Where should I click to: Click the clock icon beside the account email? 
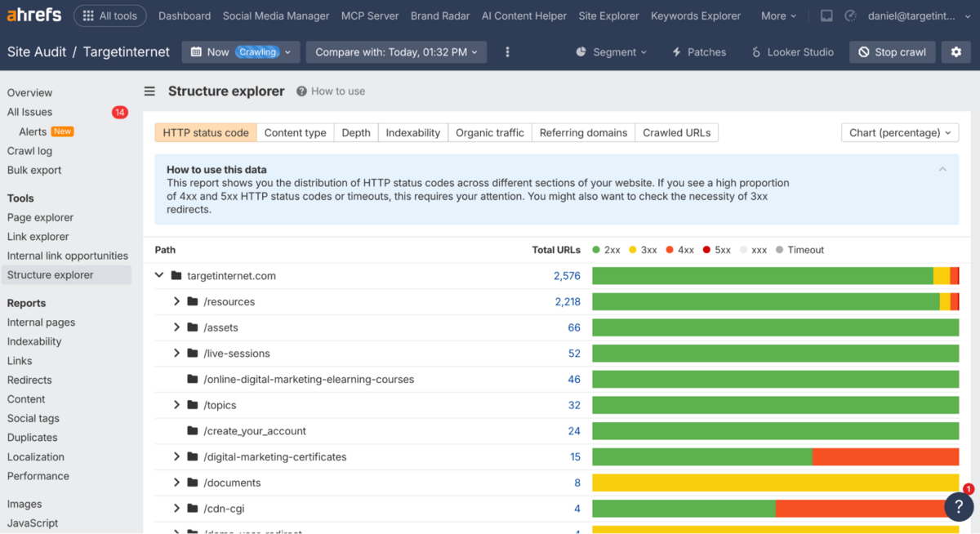[x=850, y=16]
